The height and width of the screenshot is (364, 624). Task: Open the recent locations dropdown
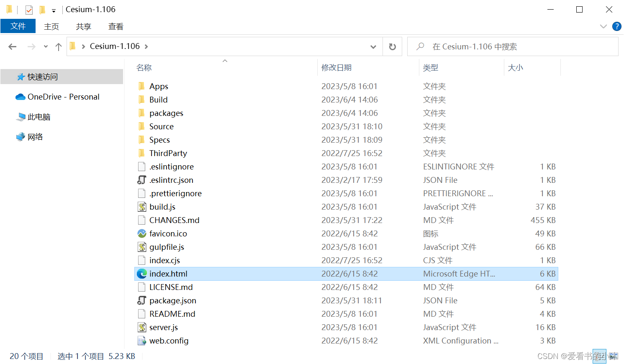[x=46, y=46]
